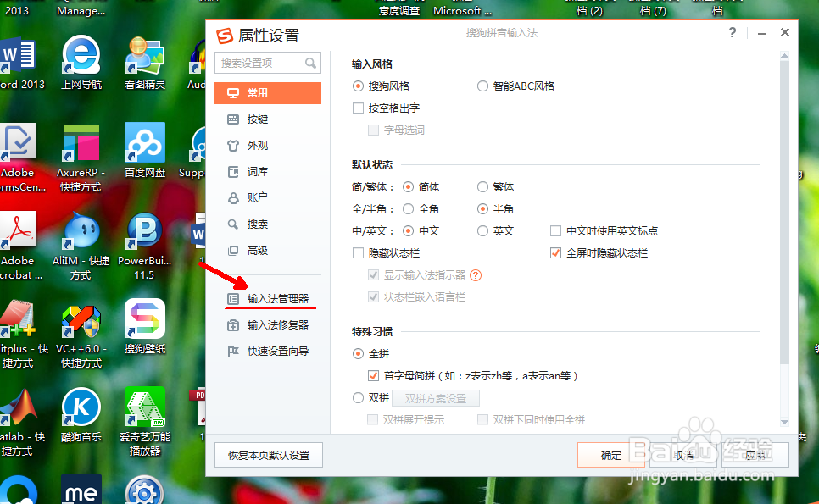
Task: Open Editplus desktop shortcut
Action: 21,335
